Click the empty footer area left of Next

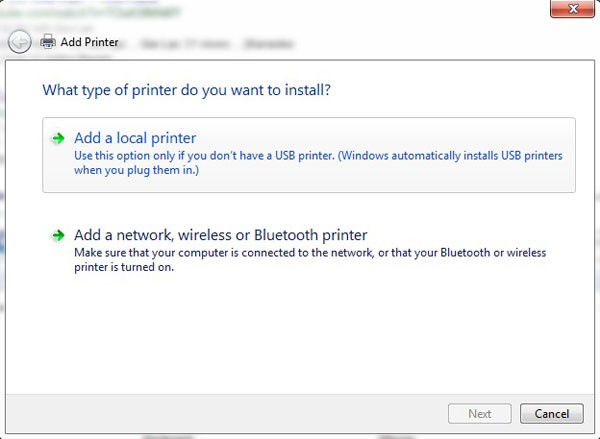point(250,413)
